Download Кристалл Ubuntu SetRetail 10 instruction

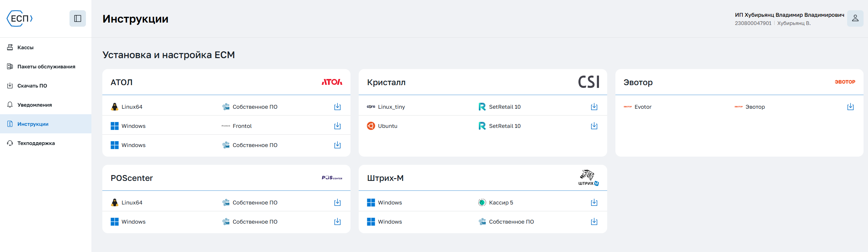coord(594,126)
